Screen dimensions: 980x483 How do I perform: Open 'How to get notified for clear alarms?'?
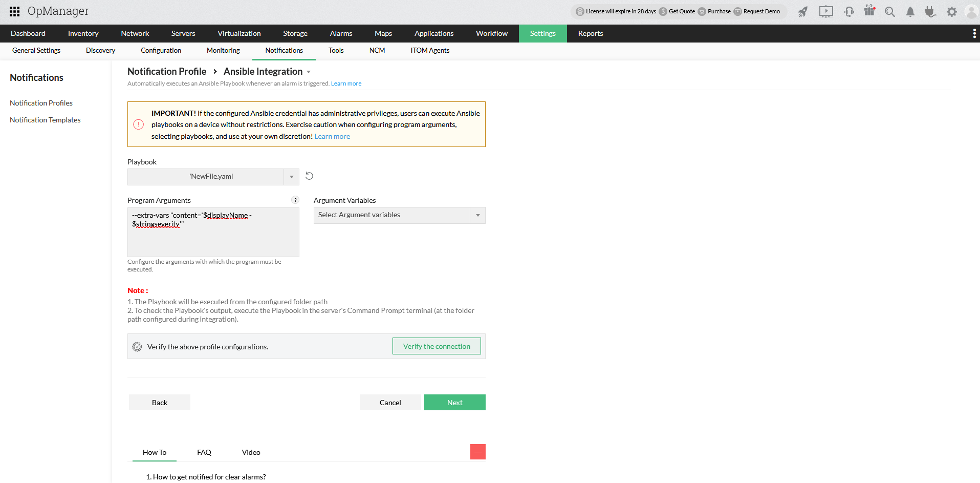coord(209,477)
